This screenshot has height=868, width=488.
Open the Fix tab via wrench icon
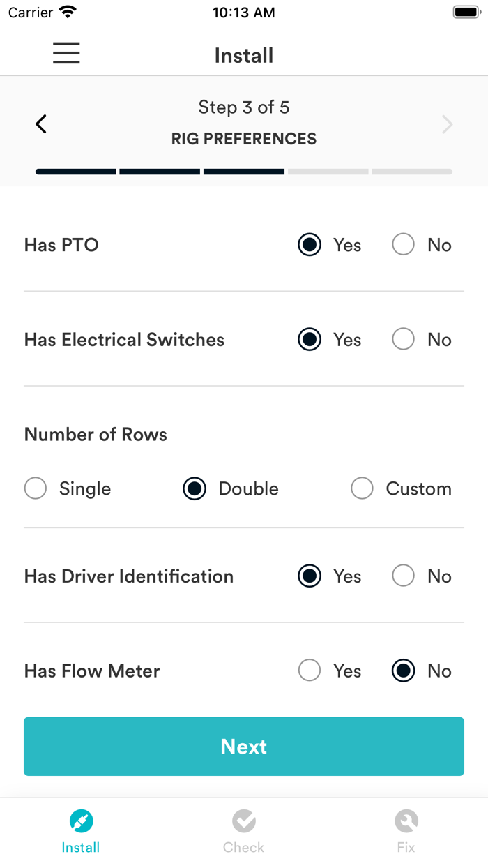click(x=406, y=821)
